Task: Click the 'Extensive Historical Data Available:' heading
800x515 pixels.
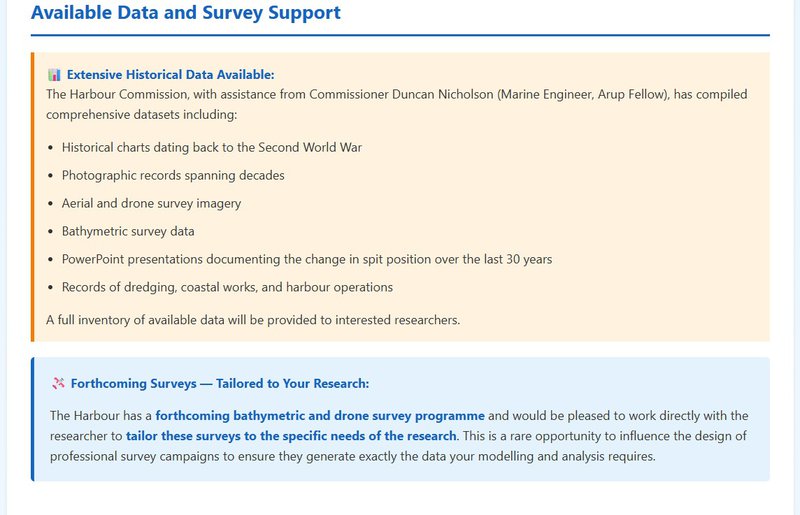Action: [170, 75]
